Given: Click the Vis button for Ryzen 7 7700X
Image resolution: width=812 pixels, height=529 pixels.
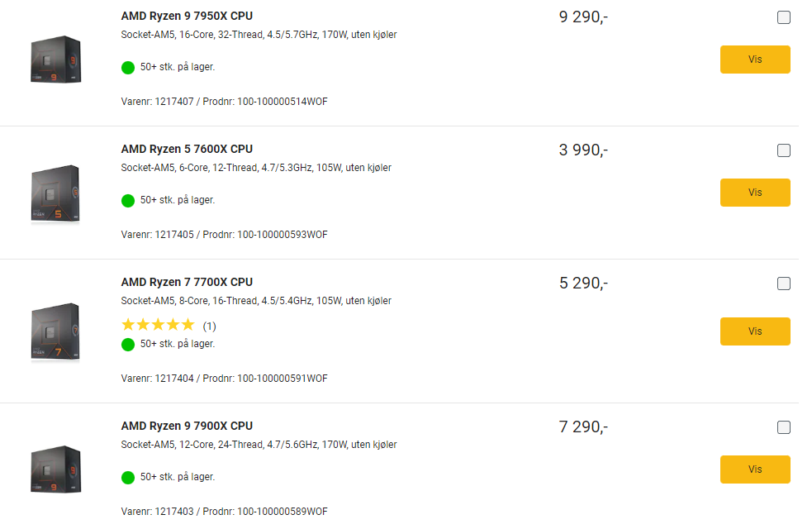Looking at the screenshot, I should (x=755, y=331).
